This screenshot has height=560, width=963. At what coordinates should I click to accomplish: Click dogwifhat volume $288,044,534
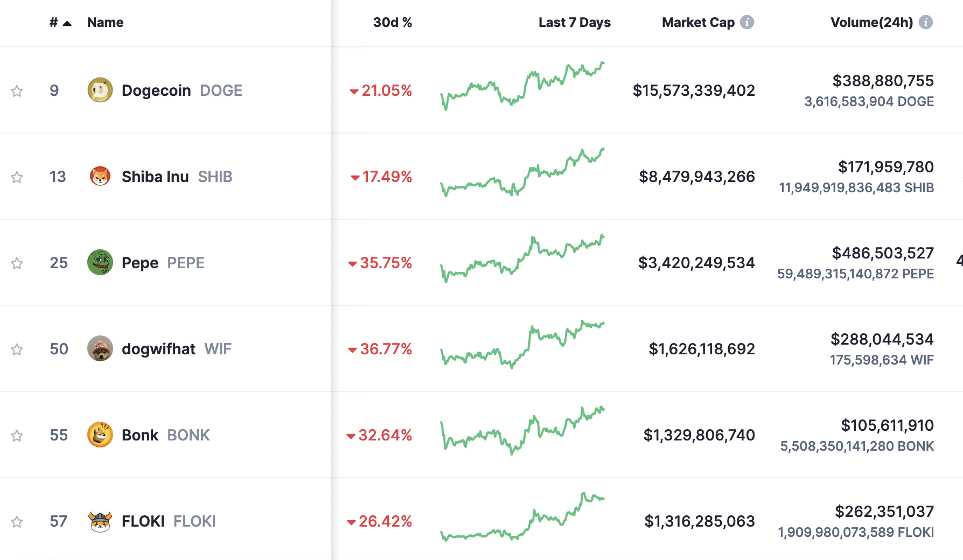(882, 339)
